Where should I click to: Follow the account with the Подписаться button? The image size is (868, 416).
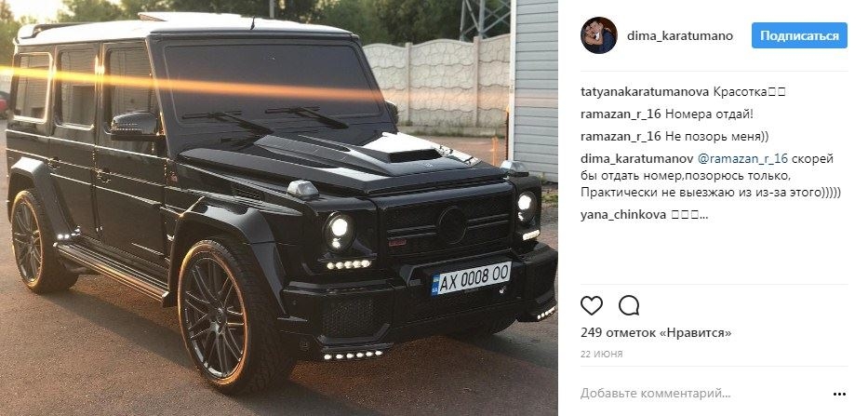(x=799, y=35)
